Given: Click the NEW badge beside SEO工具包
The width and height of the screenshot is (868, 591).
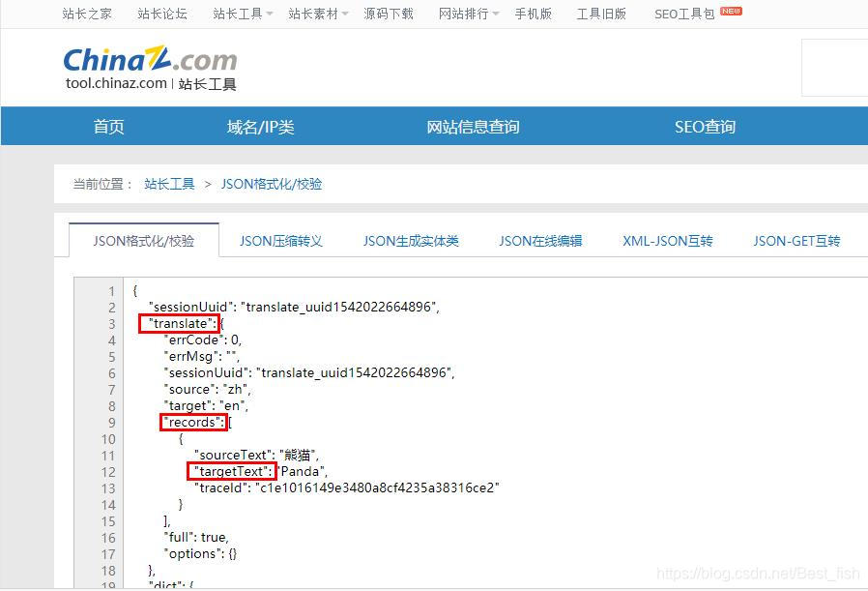Looking at the screenshot, I should click(x=731, y=11).
